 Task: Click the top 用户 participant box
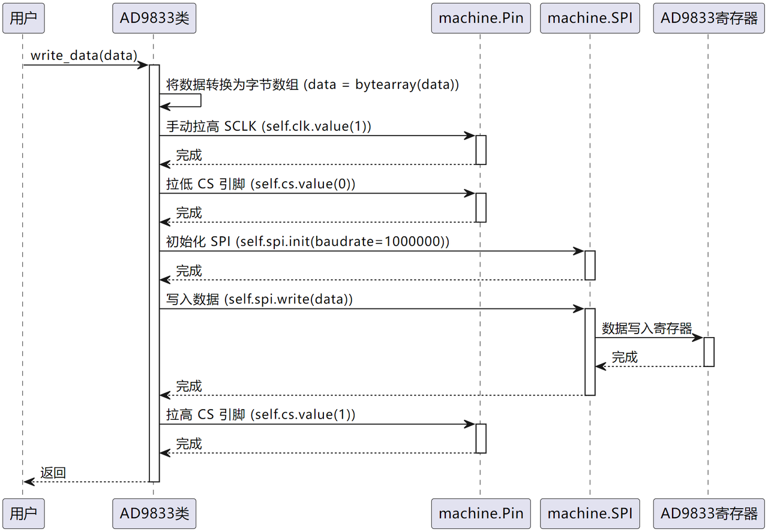click(x=23, y=18)
